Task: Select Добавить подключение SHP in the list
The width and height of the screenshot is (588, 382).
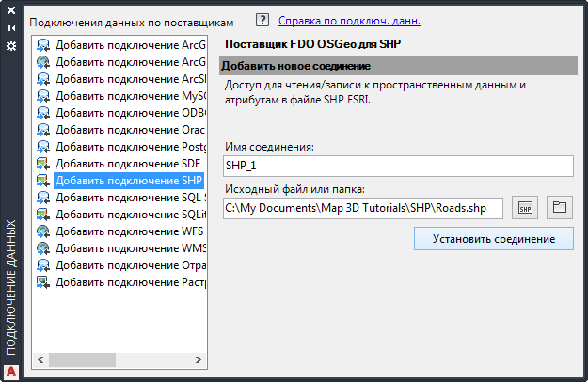Action: tap(129, 181)
